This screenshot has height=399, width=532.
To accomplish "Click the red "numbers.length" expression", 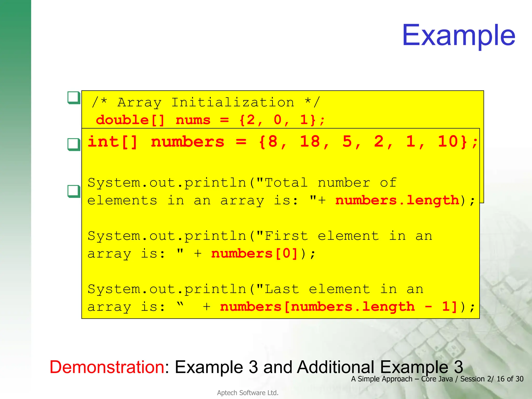I will click(397, 200).
